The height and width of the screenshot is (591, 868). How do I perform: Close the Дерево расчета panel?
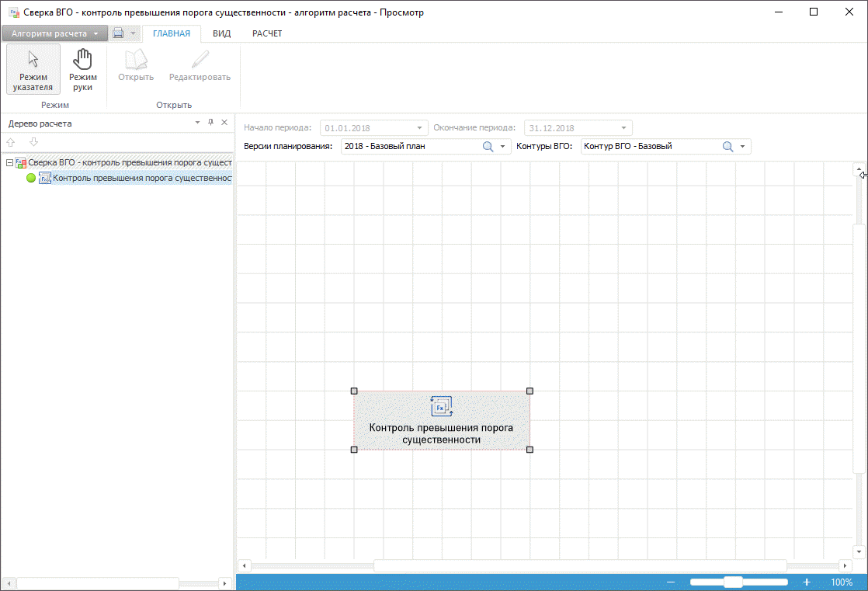(224, 123)
